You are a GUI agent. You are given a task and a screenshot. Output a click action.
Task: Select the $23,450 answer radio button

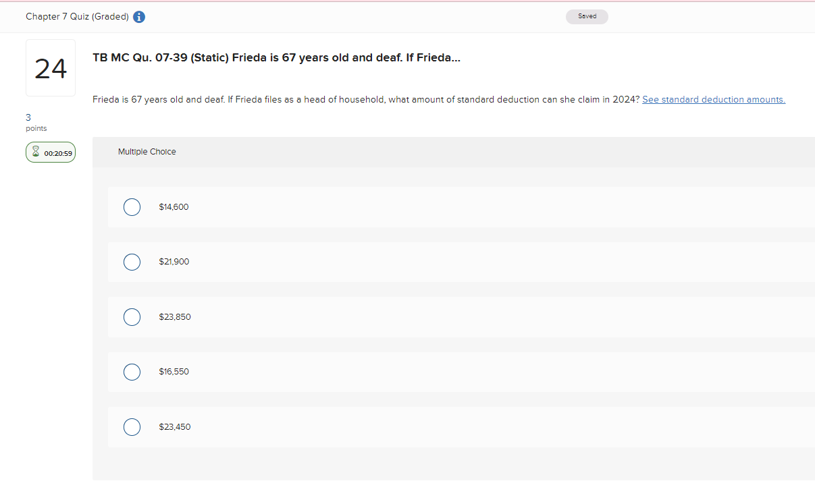[132, 427]
